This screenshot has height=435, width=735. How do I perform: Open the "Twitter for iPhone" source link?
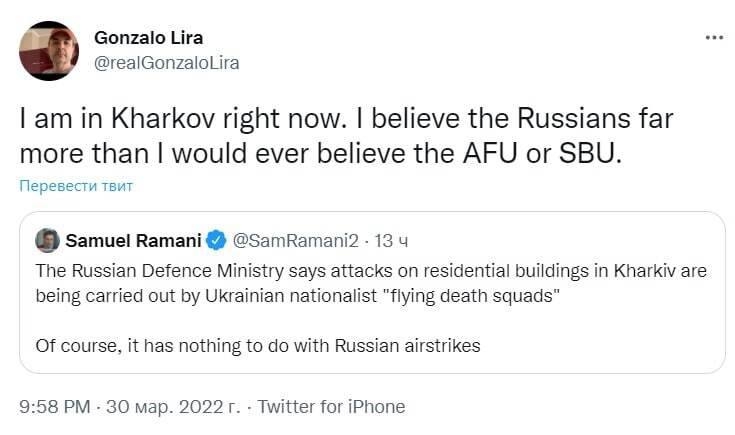point(332,407)
